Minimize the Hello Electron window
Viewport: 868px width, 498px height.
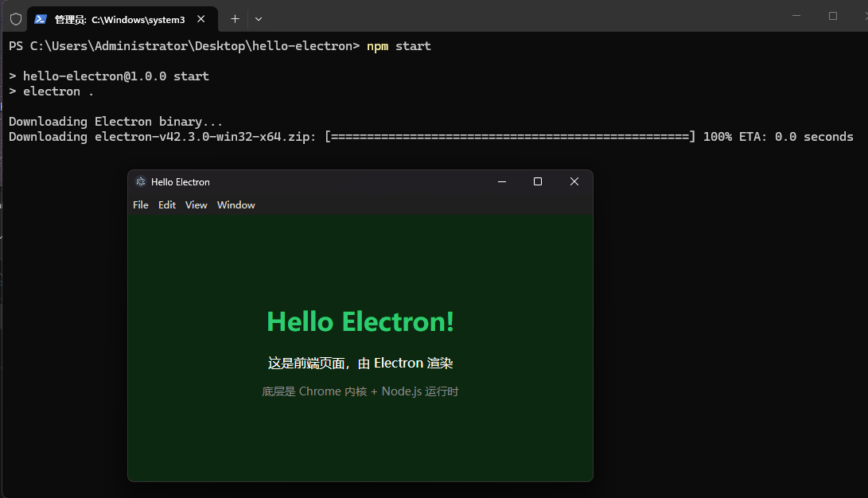click(x=502, y=181)
